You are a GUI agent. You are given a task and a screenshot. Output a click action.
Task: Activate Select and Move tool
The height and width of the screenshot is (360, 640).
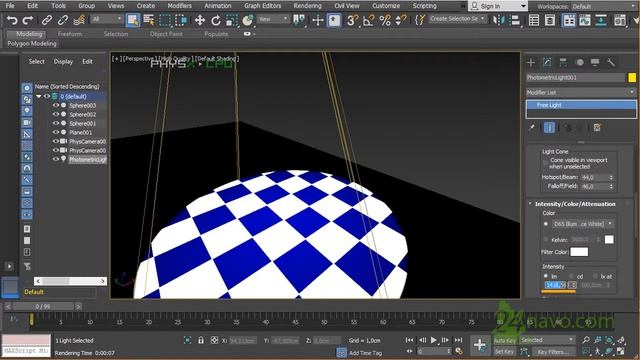coord(200,20)
